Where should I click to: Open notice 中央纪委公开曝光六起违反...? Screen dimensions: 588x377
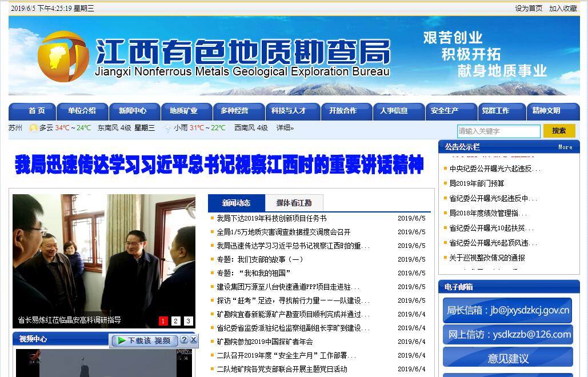(x=495, y=169)
